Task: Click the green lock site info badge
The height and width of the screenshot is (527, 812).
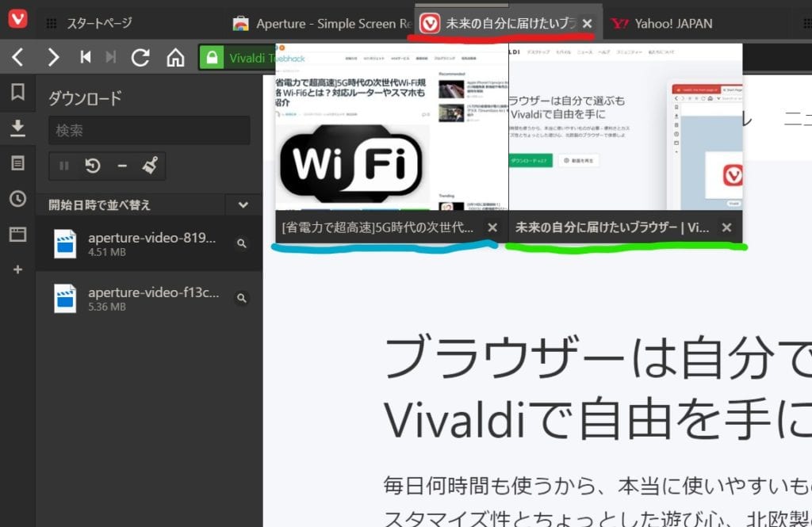Action: pos(212,58)
